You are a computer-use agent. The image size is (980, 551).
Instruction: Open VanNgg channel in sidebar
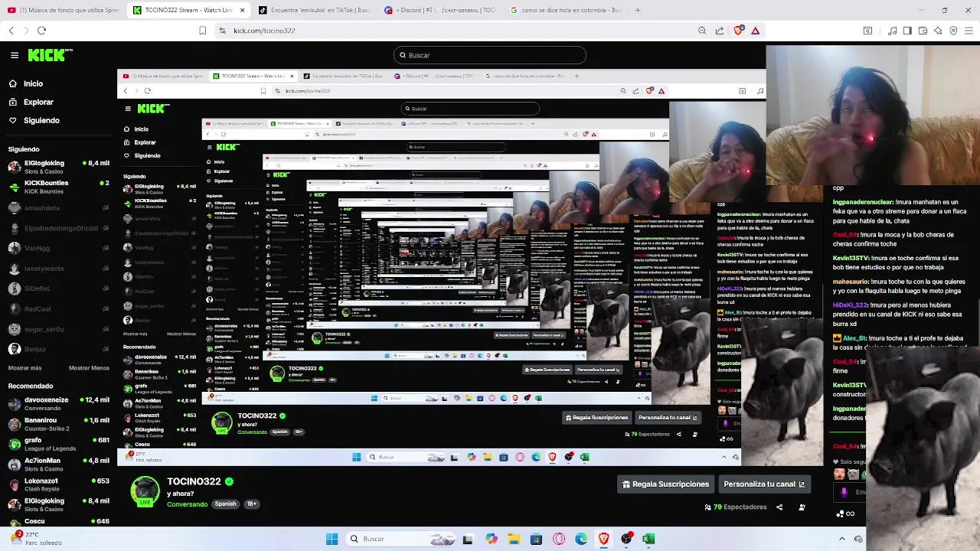point(59,248)
